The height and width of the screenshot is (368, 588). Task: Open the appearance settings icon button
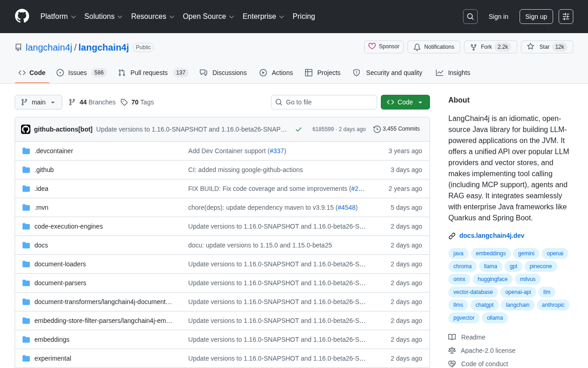pos(566,17)
